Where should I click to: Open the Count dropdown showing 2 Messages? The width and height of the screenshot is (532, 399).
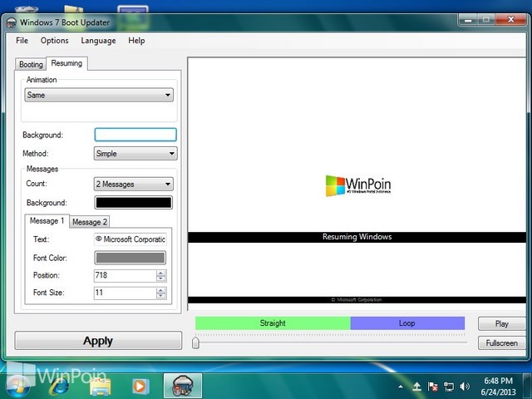pos(133,184)
